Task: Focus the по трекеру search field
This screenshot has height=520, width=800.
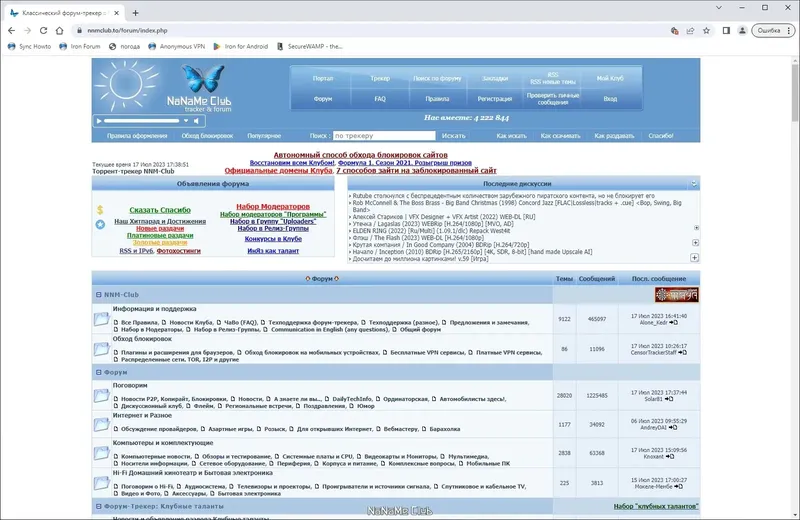Action: pos(384,136)
